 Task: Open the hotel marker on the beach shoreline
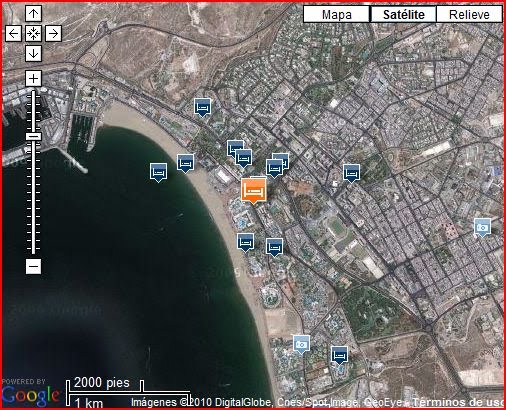pos(185,164)
